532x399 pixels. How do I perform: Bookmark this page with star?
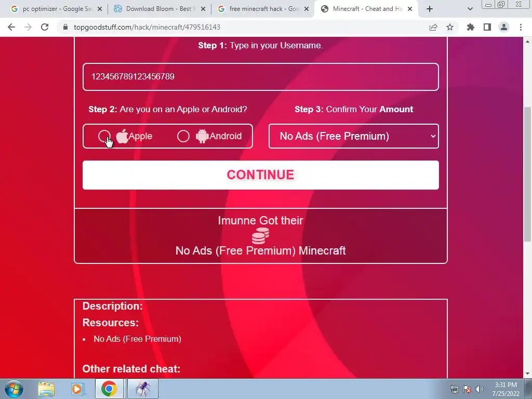coord(450,27)
